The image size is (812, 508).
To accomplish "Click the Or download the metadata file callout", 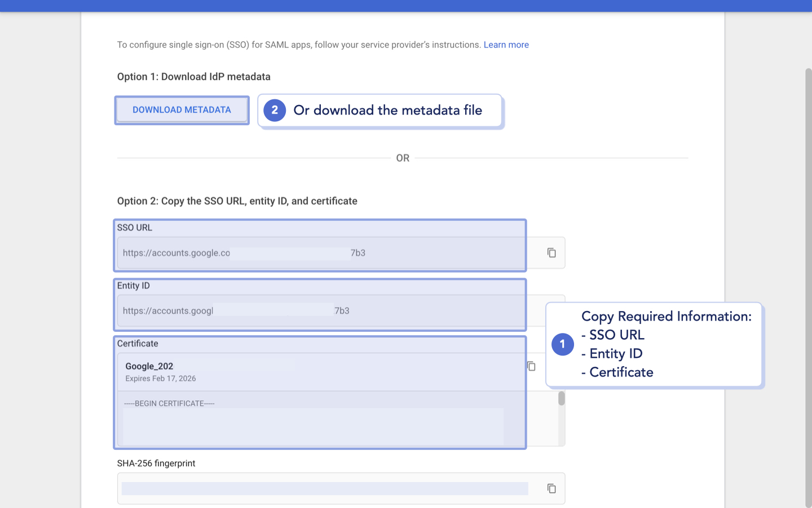I will pyautogui.click(x=388, y=110).
